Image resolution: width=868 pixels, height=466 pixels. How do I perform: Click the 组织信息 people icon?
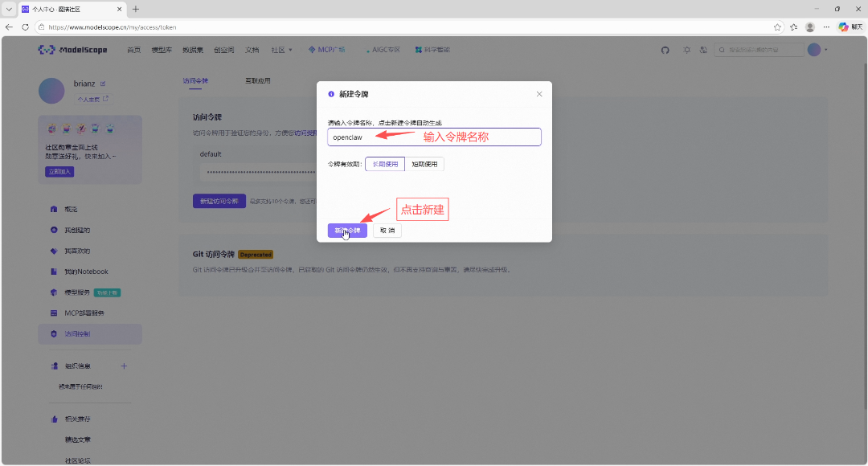coord(55,366)
